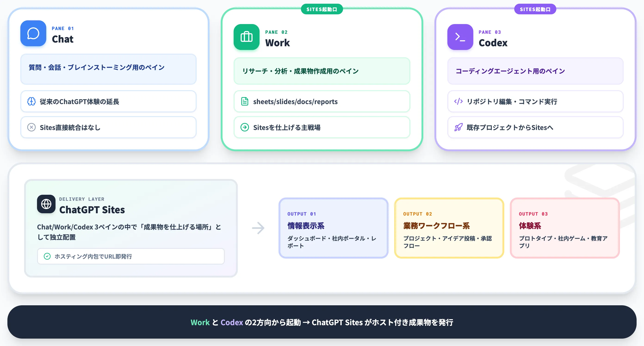Click ChatGPT Sites がホスト付き成果物を発行 in banner
Viewport: 644px width, 346px height.
click(x=383, y=322)
